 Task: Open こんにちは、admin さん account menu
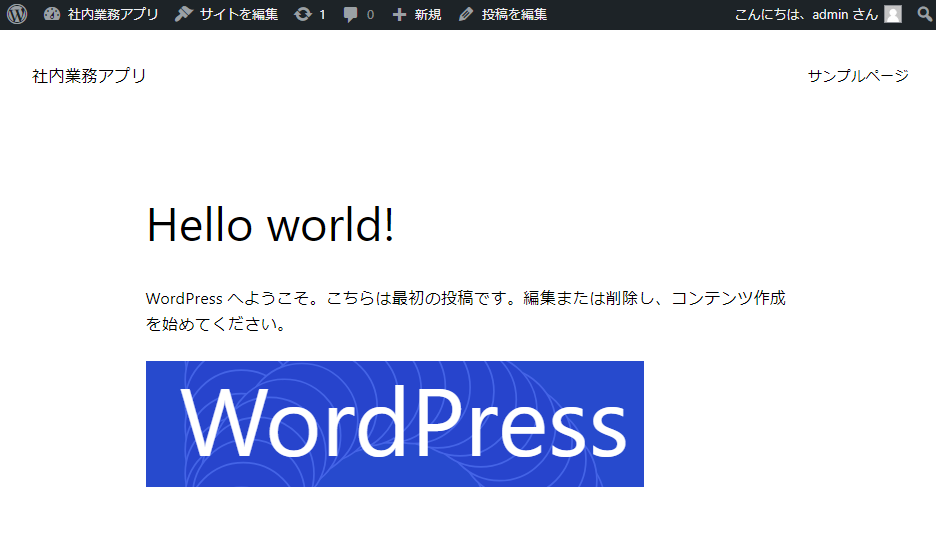click(818, 14)
